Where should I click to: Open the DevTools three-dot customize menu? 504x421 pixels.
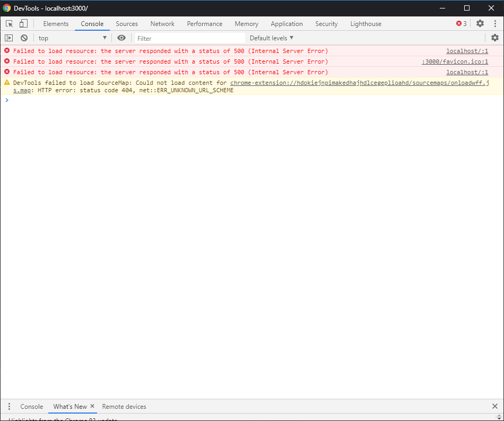494,24
